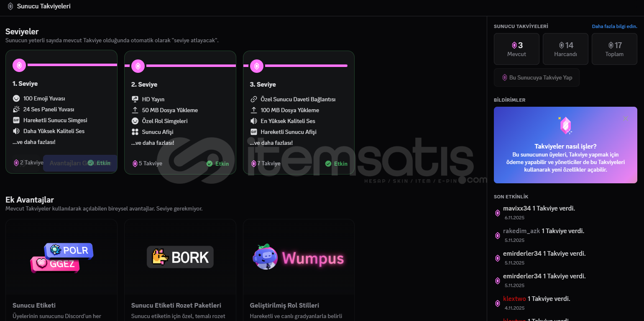Image resolution: width=644 pixels, height=321 pixels.
Task: Close the Takviyeler nasıl işler notification
Action: pos(626,118)
